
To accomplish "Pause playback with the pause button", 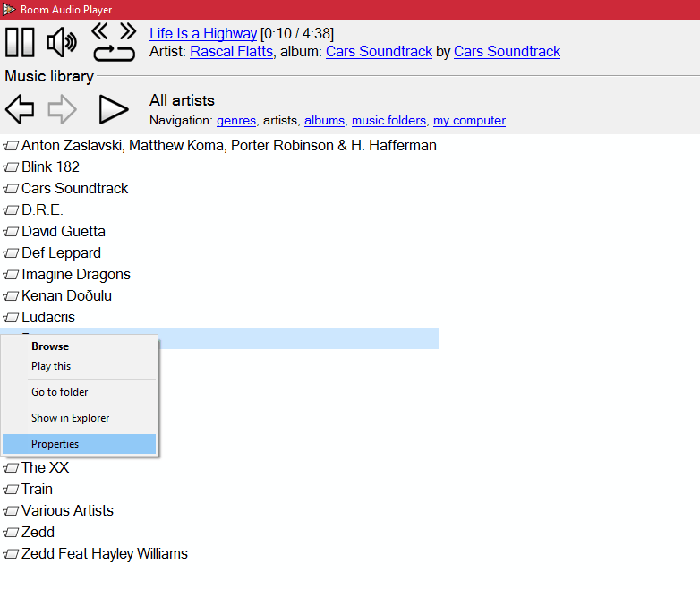I will click(20, 42).
